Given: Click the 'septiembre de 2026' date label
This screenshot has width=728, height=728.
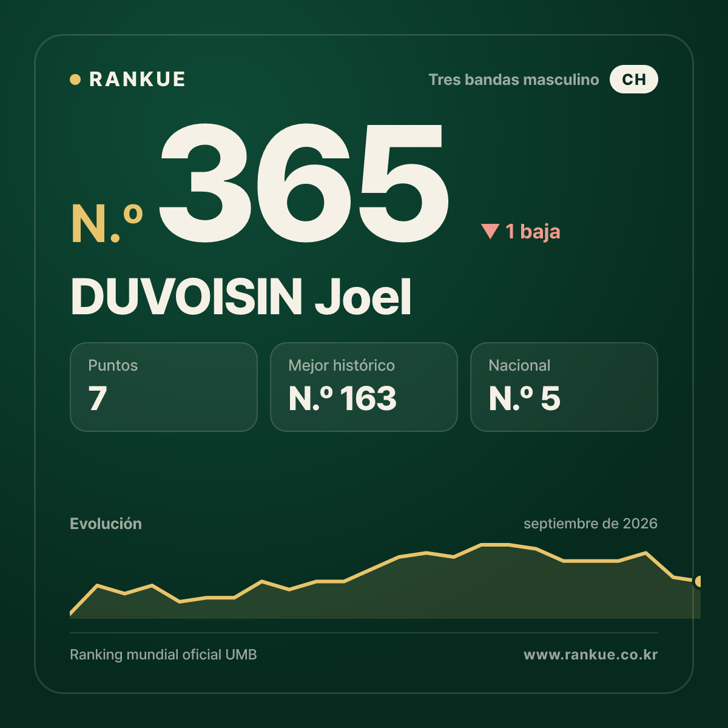Looking at the screenshot, I should click(590, 524).
